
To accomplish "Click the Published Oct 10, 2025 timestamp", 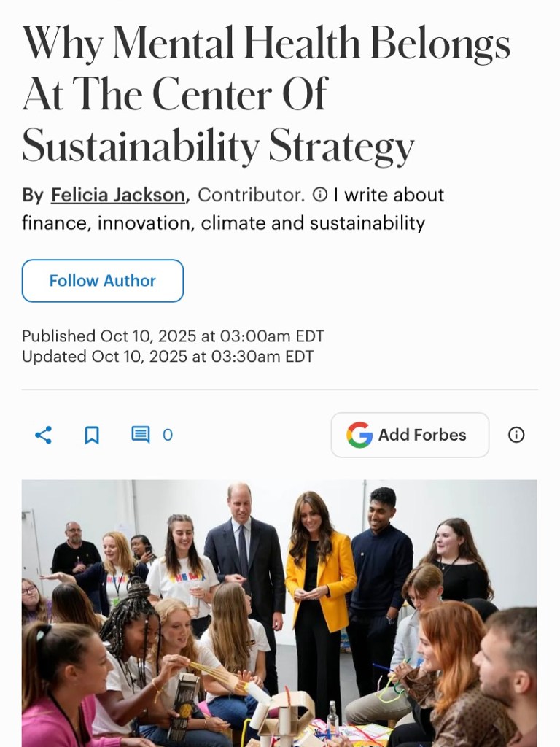I will pyautogui.click(x=173, y=336).
